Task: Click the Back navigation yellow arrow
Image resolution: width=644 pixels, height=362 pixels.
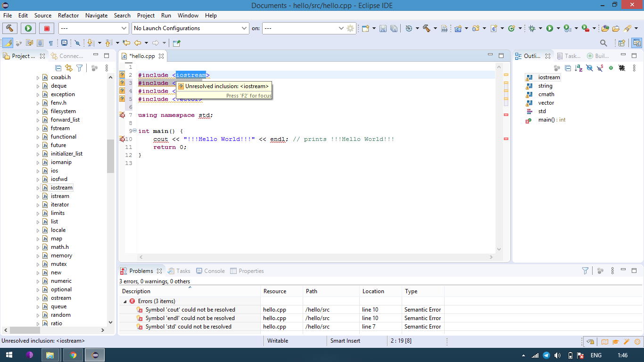Action: (138, 43)
